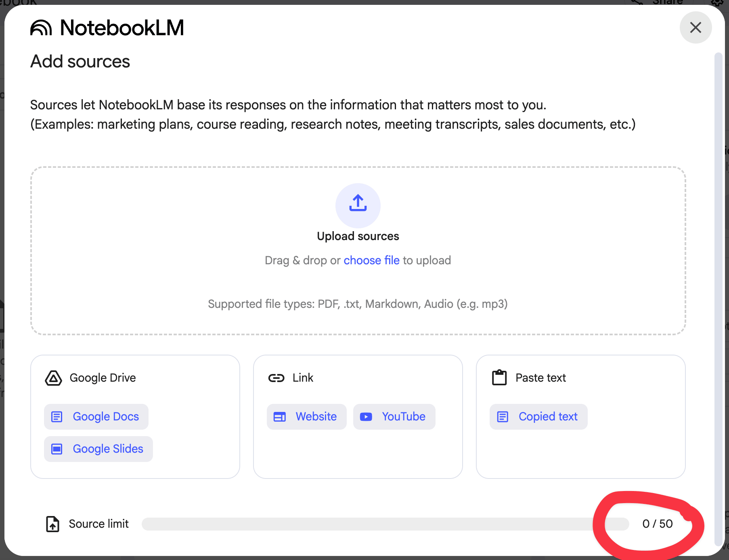Image resolution: width=729 pixels, height=560 pixels.
Task: Click the 'Google Drive' card label
Action: 103,378
